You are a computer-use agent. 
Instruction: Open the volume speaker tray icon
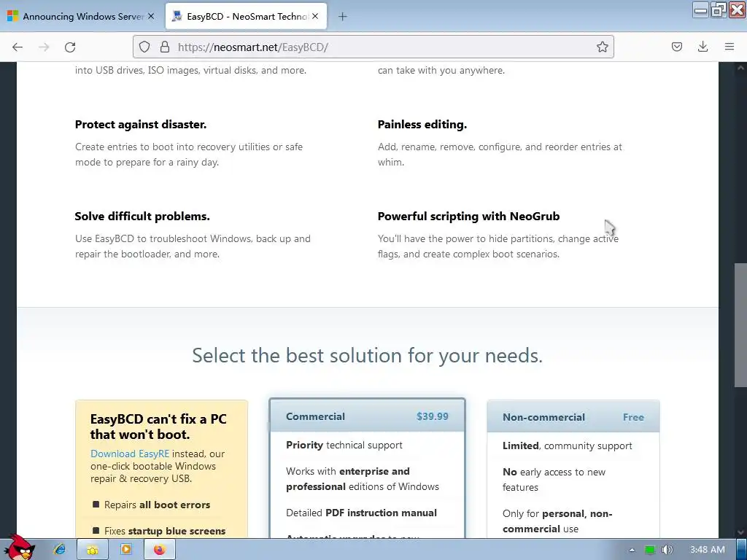pyautogui.click(x=667, y=550)
